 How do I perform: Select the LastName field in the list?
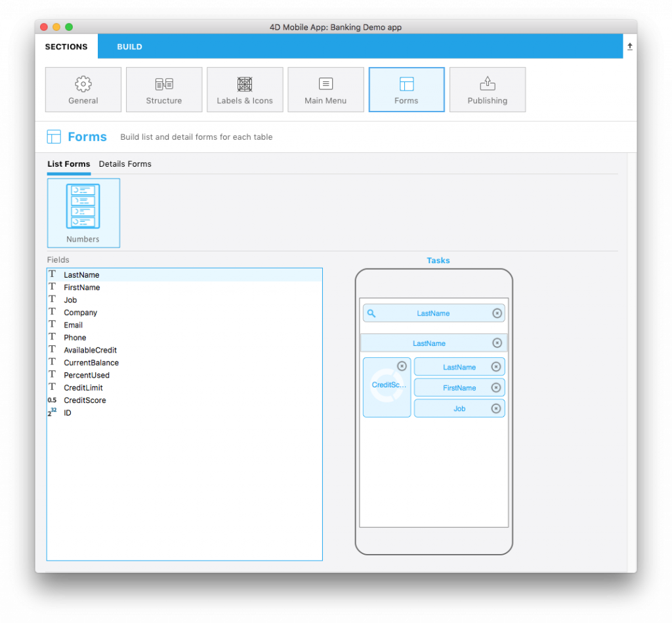tap(184, 275)
